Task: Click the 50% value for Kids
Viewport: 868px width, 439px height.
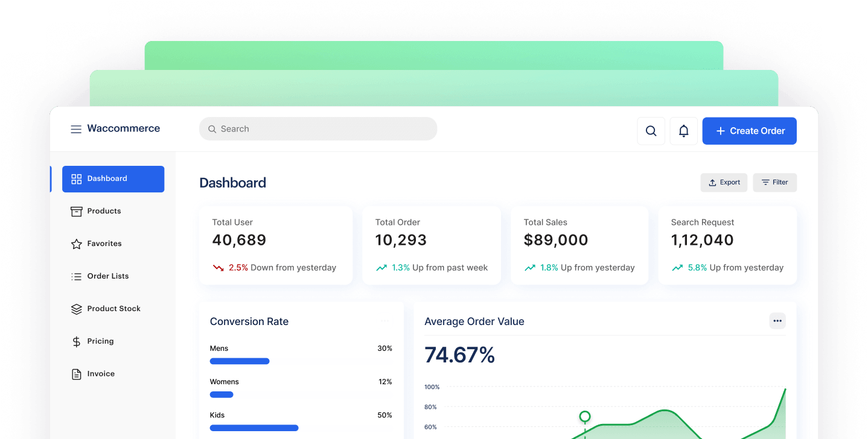Action: pos(385,415)
